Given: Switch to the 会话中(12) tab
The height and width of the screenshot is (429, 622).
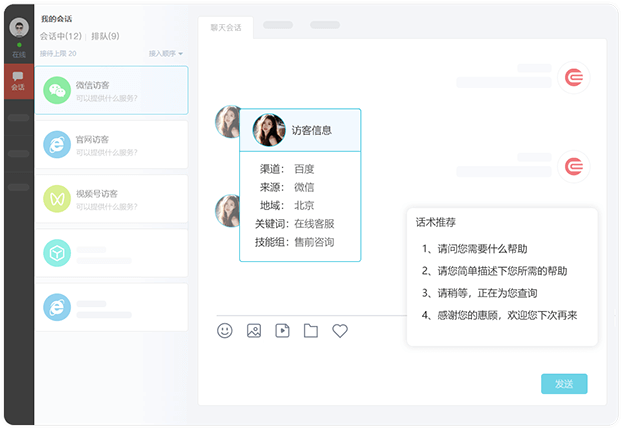Looking at the screenshot, I should pyautogui.click(x=61, y=36).
